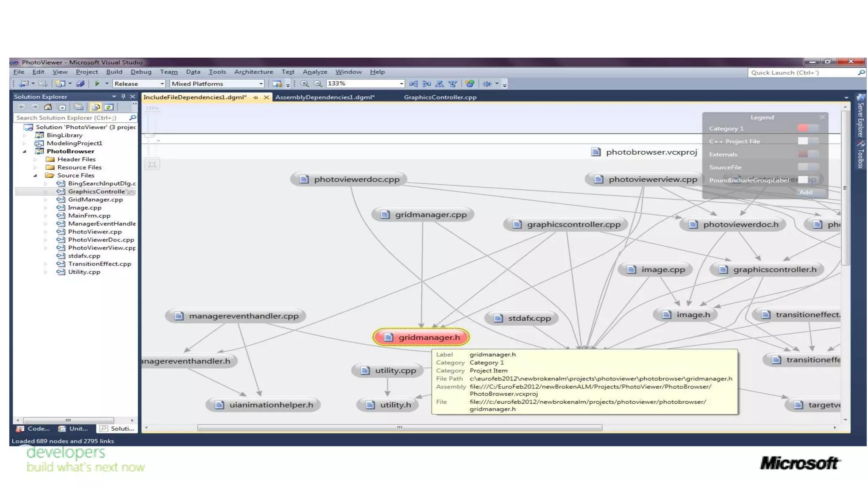
Task: Switch to the AssemblyDependencies1.dgml tab
Action: tap(325, 97)
